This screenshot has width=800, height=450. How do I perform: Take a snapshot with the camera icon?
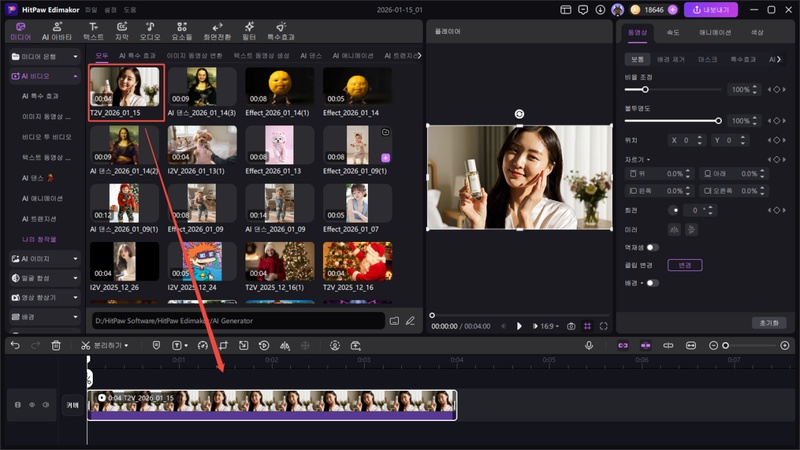tap(571, 326)
